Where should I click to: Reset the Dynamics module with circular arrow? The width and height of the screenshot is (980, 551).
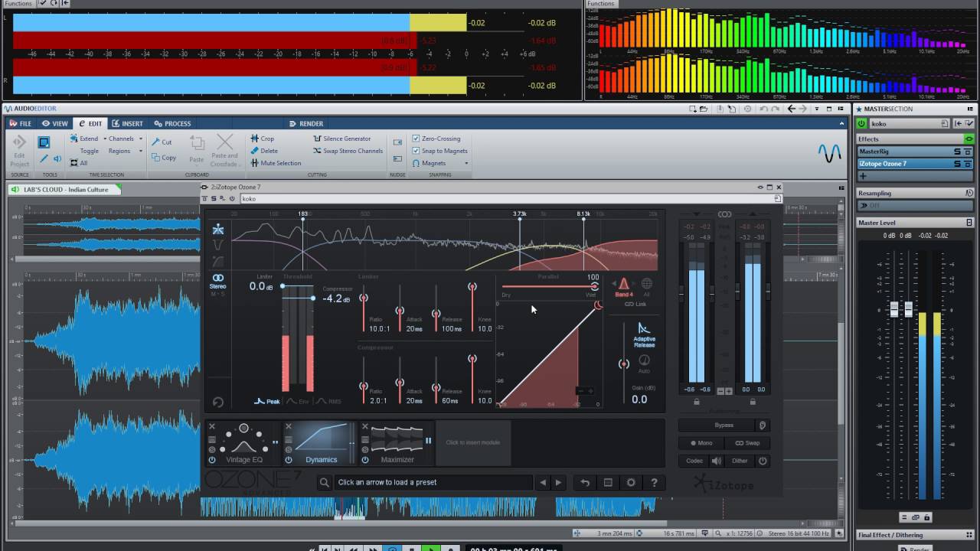click(x=218, y=402)
